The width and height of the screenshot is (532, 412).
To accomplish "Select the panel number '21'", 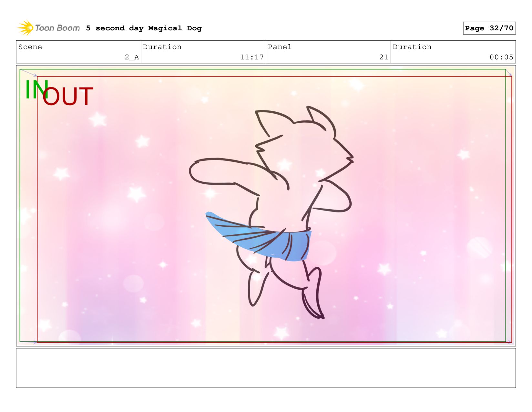I will 384,57.
